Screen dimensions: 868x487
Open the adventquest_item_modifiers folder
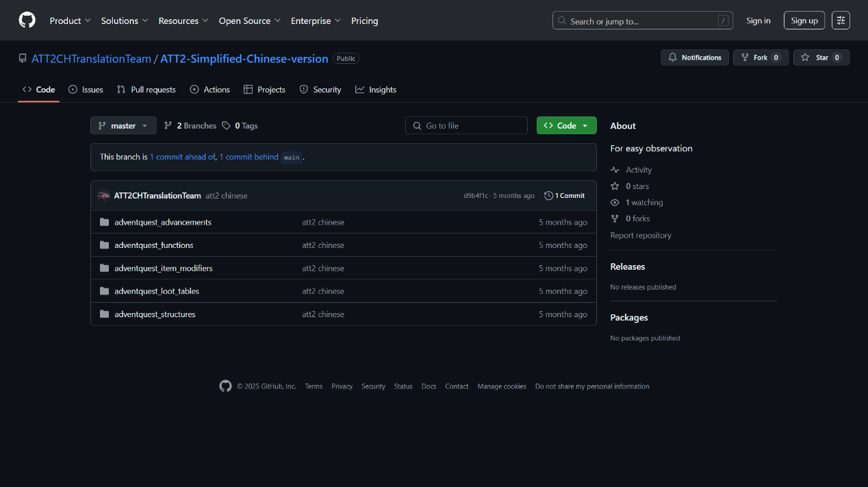(x=164, y=269)
